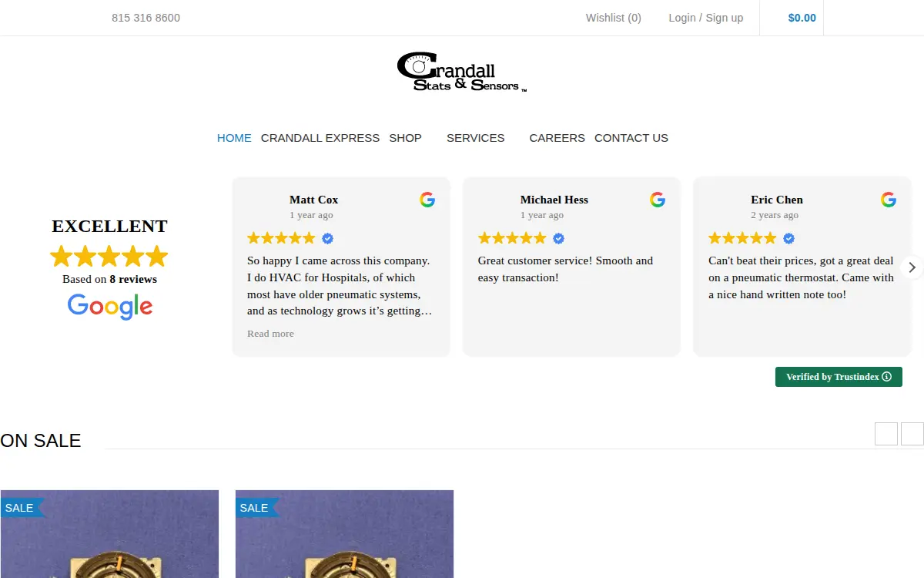
Task: Click star rating on Matt Cox review
Action: (282, 238)
